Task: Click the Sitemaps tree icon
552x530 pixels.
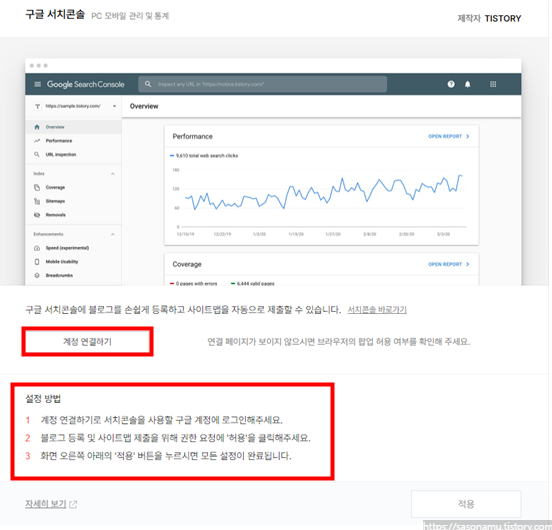Action: click(x=37, y=201)
